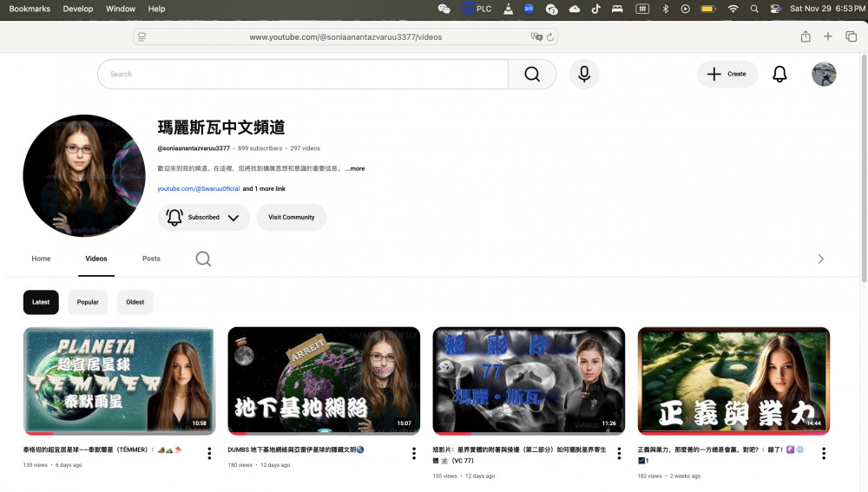Show Safari tab overview
The image size is (868, 492).
click(x=851, y=36)
